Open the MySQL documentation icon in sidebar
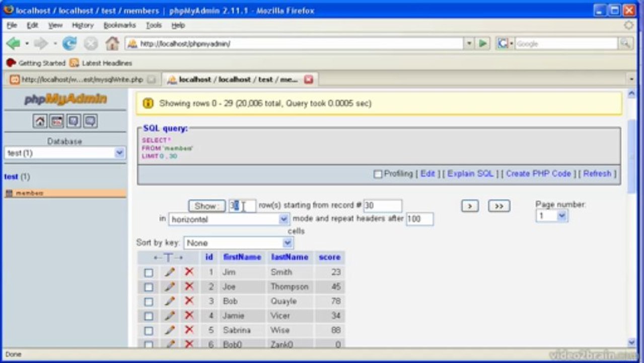Screen dimensions: 644x363 coord(91,121)
